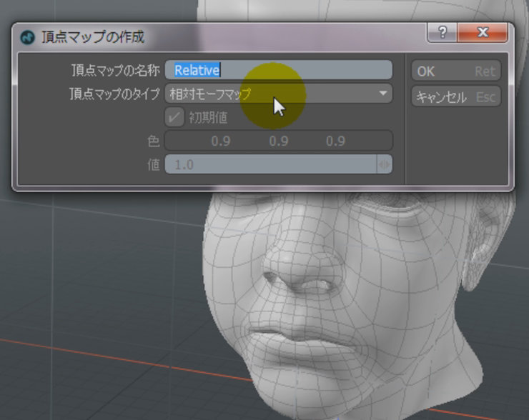Open help with the question mark button
This screenshot has width=529, height=420.
pyautogui.click(x=443, y=34)
